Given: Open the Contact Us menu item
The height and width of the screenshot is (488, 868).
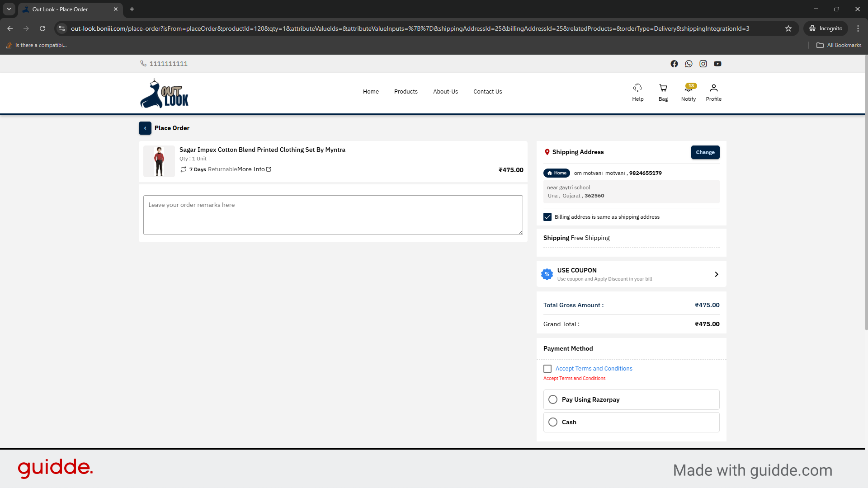Looking at the screenshot, I should [487, 91].
